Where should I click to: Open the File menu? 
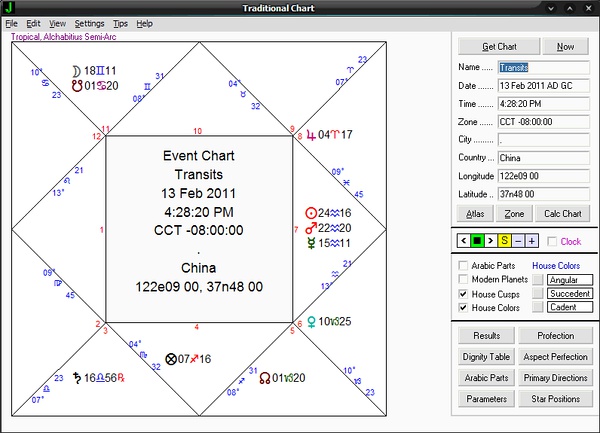click(11, 24)
